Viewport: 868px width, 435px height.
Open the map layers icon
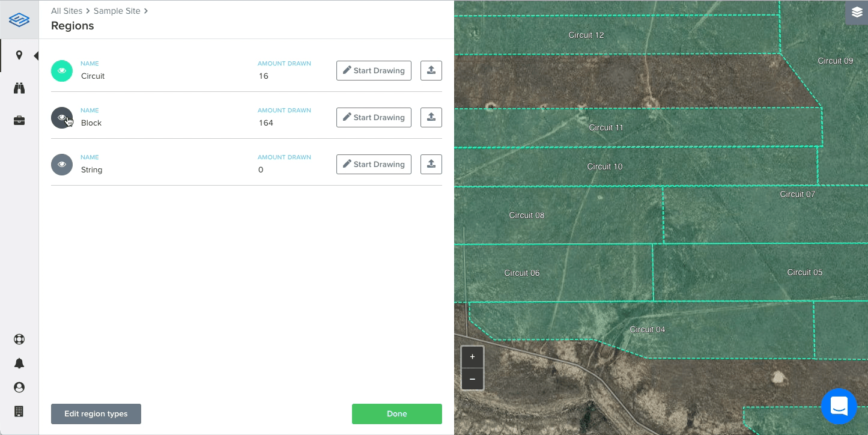857,13
